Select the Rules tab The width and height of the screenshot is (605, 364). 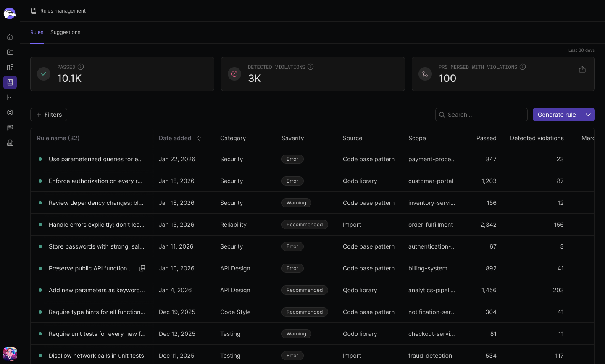[x=37, y=32]
